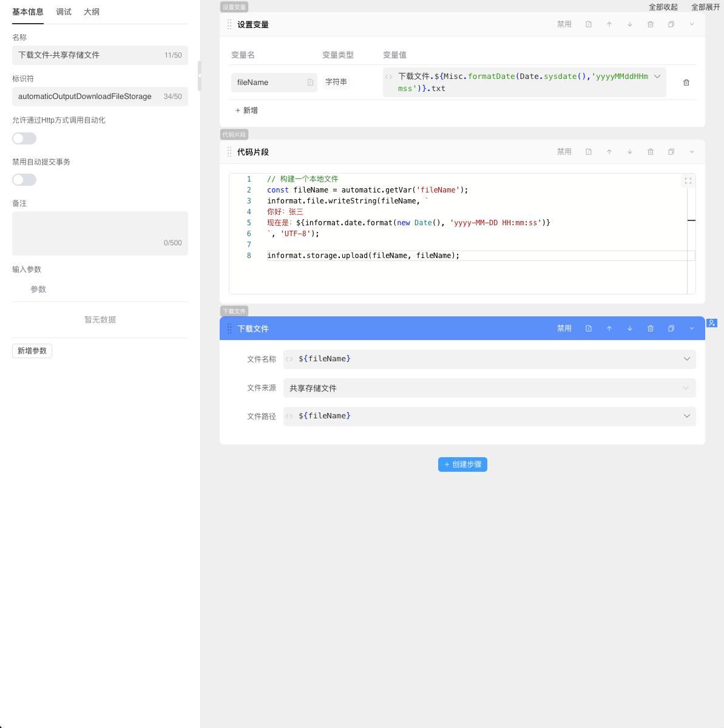Toggle 禁用自动提交事务 switch
Viewport: 724px width, 728px height.
coord(24,180)
